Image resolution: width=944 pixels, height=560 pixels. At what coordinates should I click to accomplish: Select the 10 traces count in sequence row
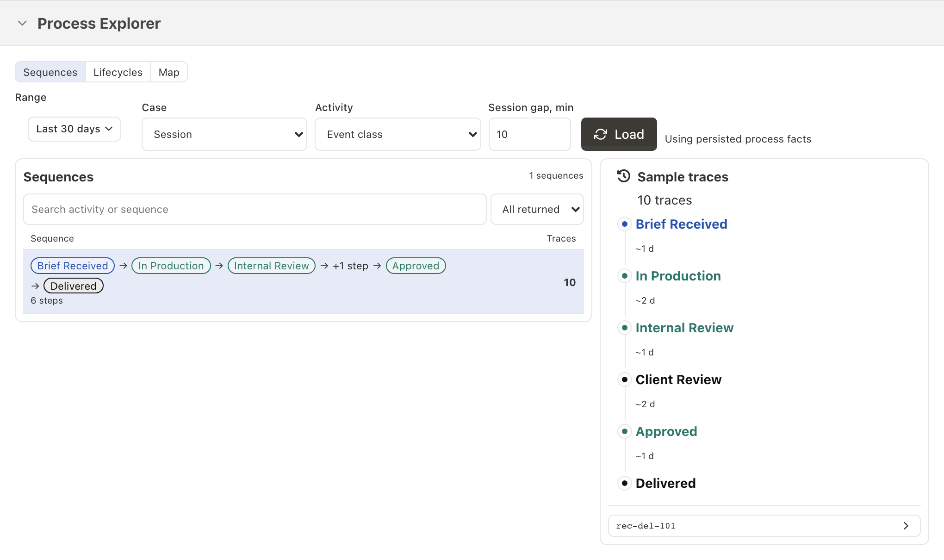(x=570, y=282)
